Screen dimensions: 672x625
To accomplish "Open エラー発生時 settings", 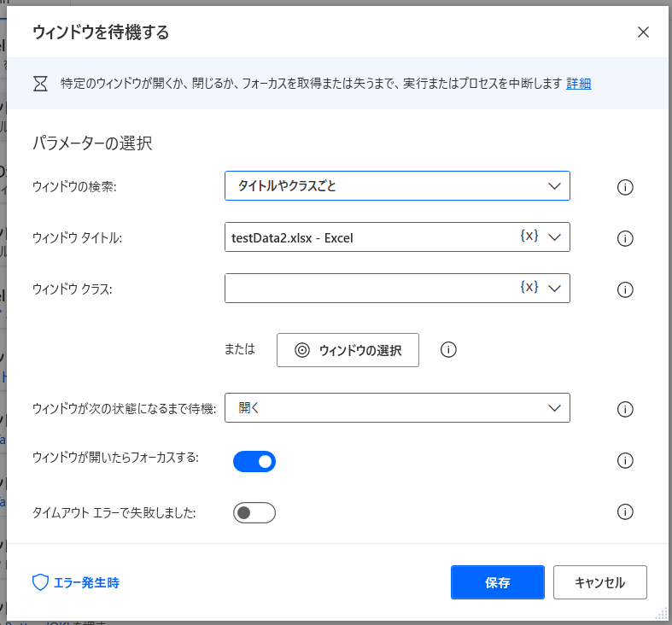I will [76, 583].
